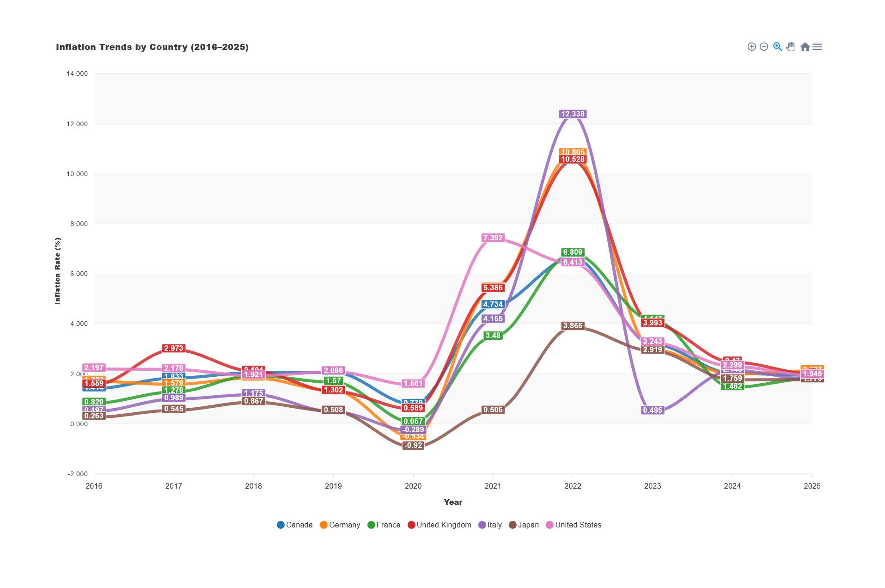Click Japan's -0.92 data label
The height and width of the screenshot is (588, 885).
[413, 446]
